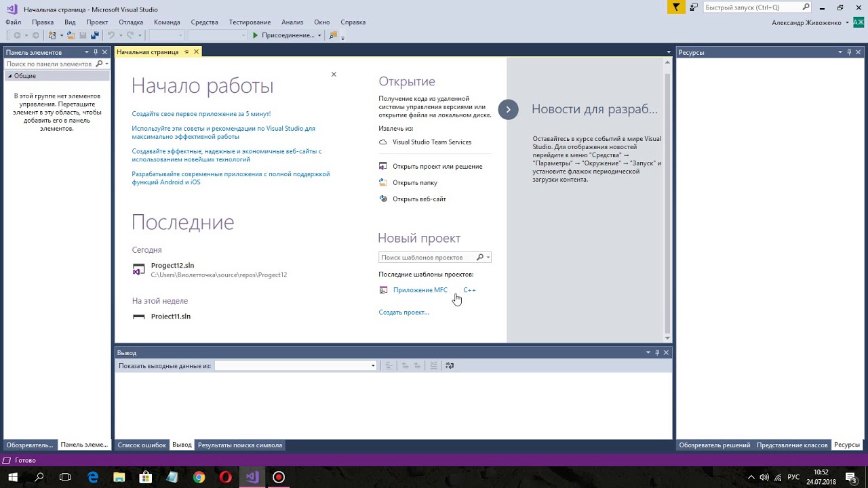
Task: Open the Отладка menu
Action: click(131, 22)
